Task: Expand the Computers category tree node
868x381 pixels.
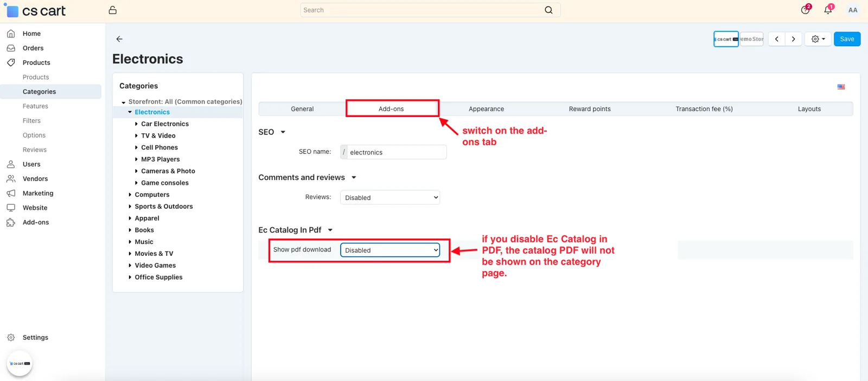Action: point(130,195)
